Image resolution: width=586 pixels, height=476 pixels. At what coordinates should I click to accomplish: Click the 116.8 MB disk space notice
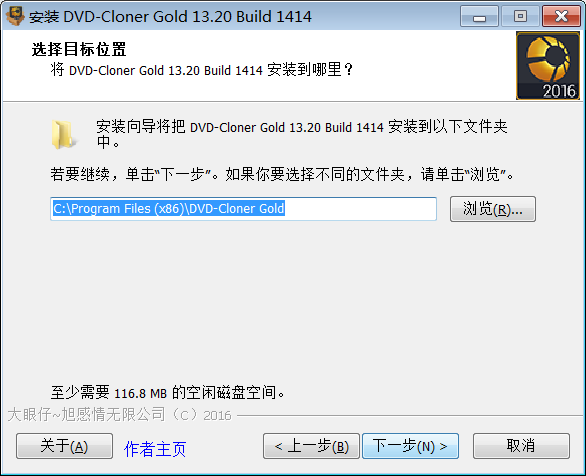tap(168, 393)
